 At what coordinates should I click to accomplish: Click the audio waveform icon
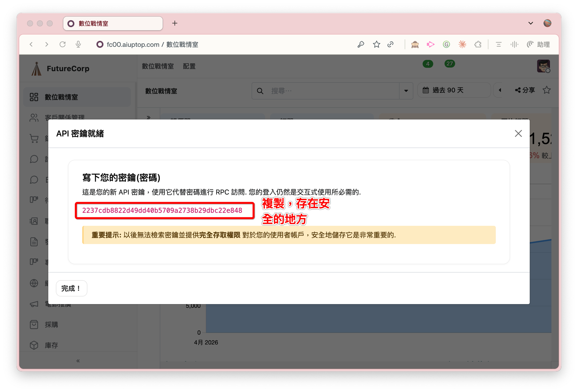pos(514,45)
